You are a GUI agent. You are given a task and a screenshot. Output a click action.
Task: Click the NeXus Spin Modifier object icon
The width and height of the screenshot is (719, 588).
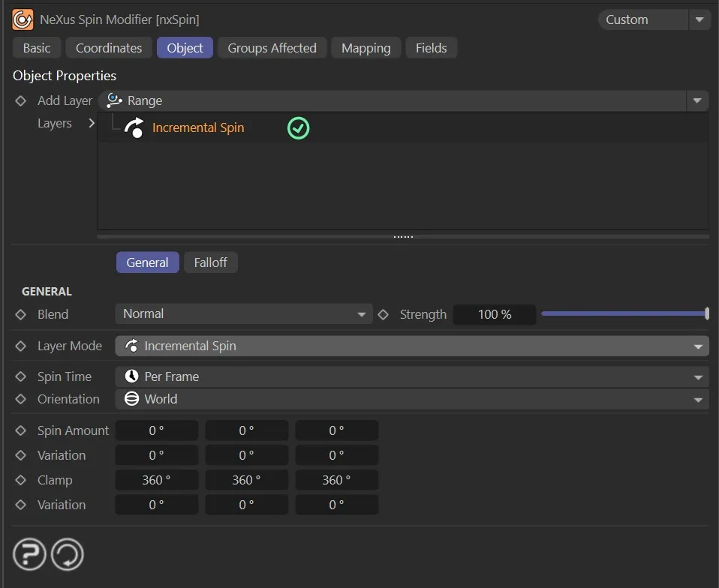pyautogui.click(x=23, y=19)
